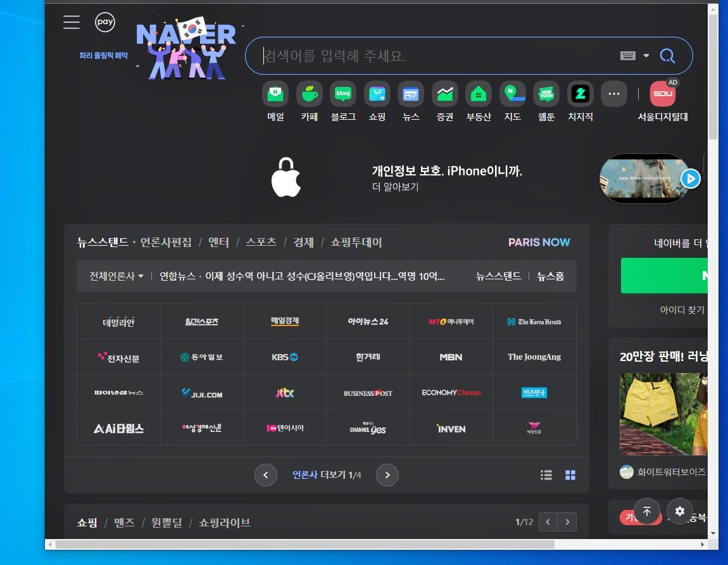The width and height of the screenshot is (728, 565).
Task: Open the JTBC press logo
Action: point(285,393)
